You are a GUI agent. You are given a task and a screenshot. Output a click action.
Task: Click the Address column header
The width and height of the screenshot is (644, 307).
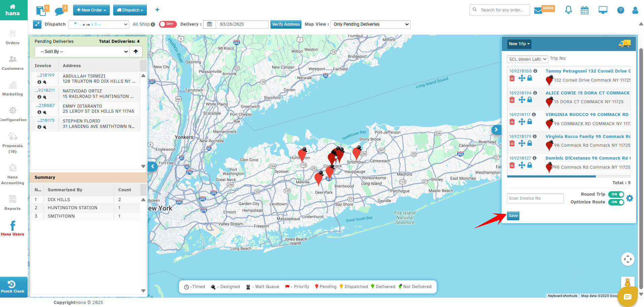tap(72, 66)
